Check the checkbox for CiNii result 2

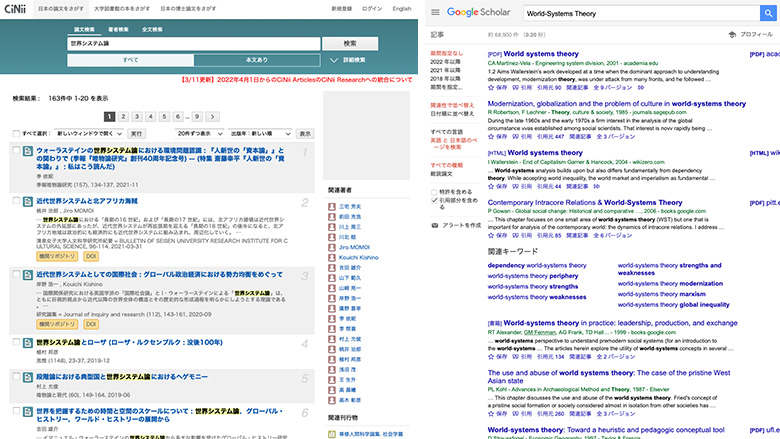[x=16, y=200]
